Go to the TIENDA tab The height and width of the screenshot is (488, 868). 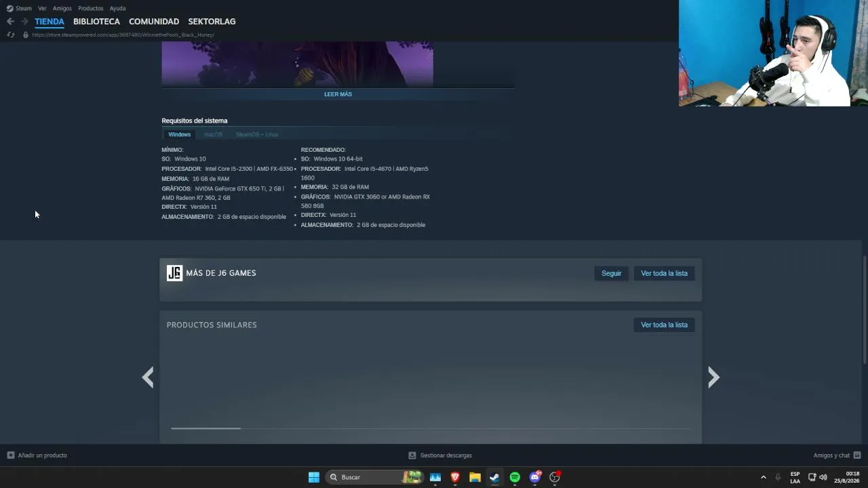coord(50,22)
